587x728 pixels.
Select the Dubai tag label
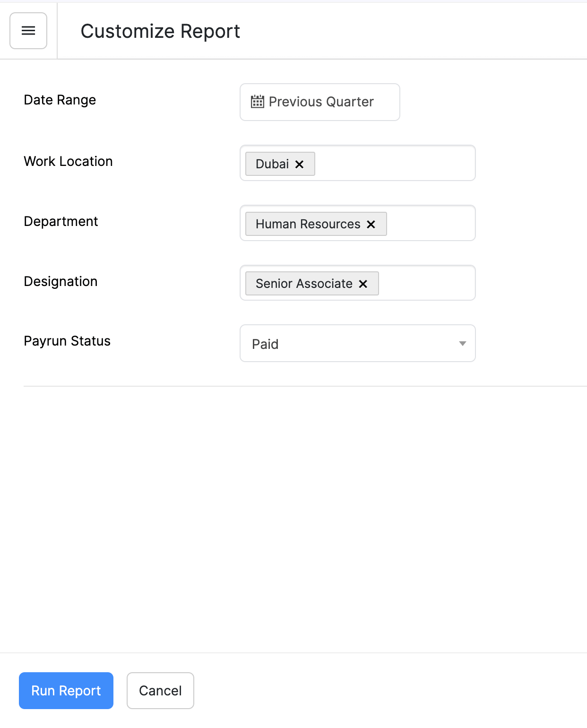272,164
